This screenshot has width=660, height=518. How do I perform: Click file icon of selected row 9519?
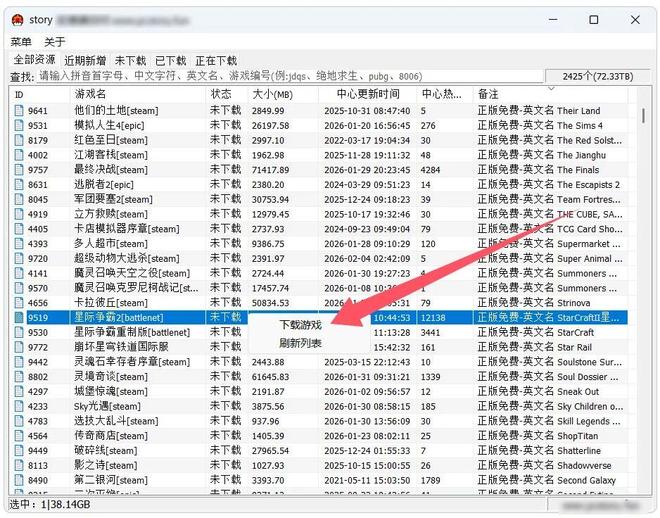point(19,317)
